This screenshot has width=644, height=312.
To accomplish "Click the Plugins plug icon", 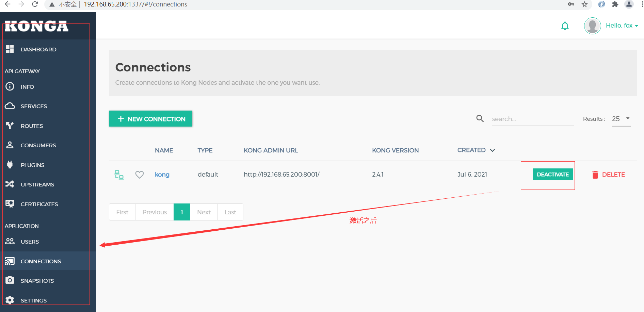I will (x=10, y=165).
